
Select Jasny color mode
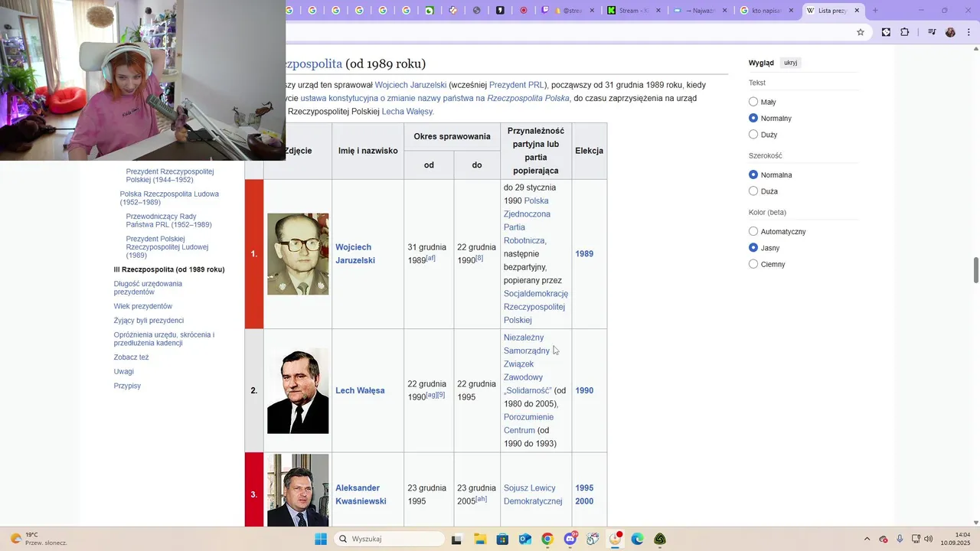pyautogui.click(x=753, y=248)
